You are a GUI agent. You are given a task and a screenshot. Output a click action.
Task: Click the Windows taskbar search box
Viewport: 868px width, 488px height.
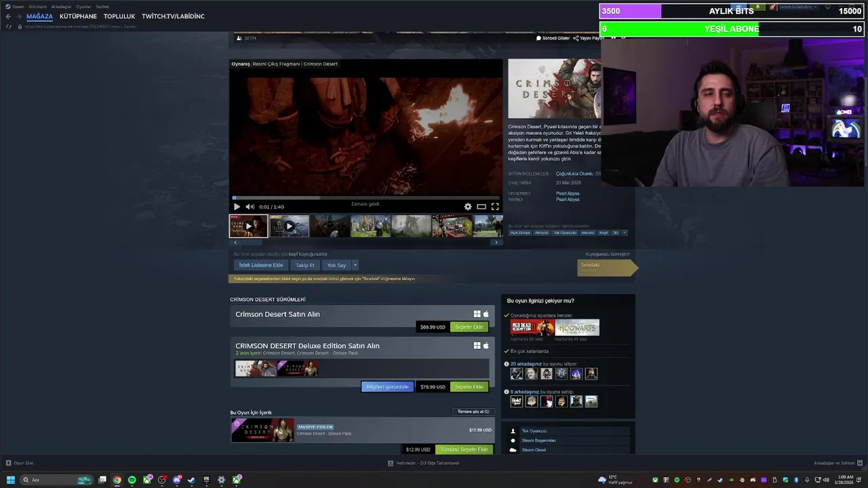tap(57, 480)
